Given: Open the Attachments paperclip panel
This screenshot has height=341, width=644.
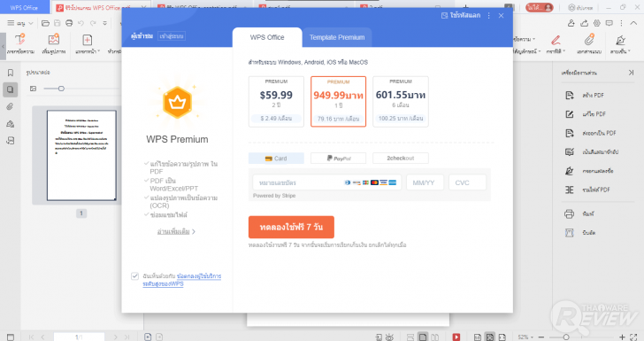Looking at the screenshot, I should click(11, 106).
